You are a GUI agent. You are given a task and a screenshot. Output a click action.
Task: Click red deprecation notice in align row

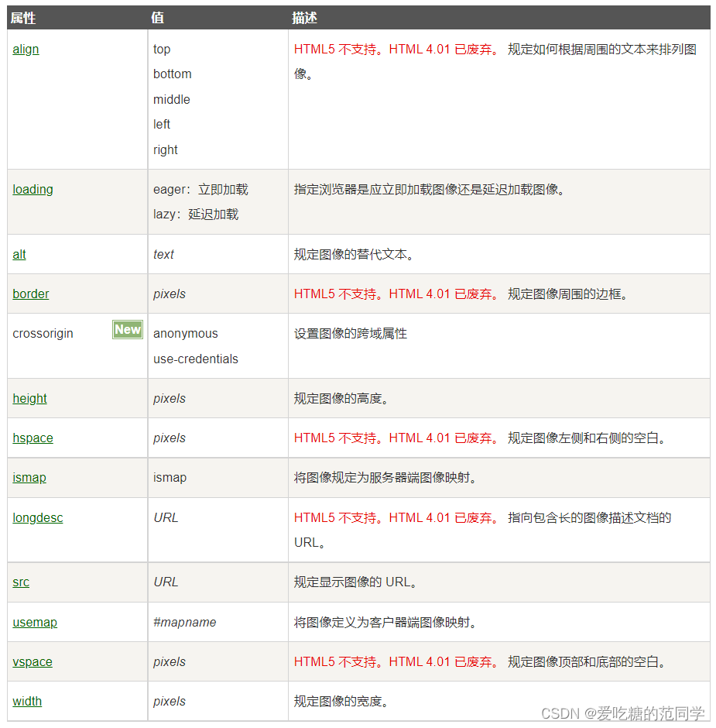(396, 50)
